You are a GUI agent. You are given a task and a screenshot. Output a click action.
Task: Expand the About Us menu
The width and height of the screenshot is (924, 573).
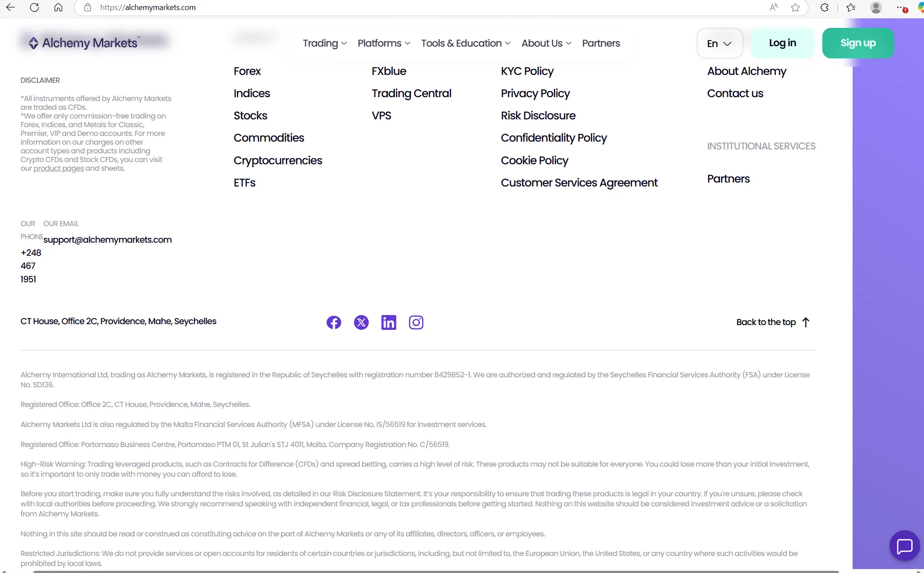[x=546, y=43]
